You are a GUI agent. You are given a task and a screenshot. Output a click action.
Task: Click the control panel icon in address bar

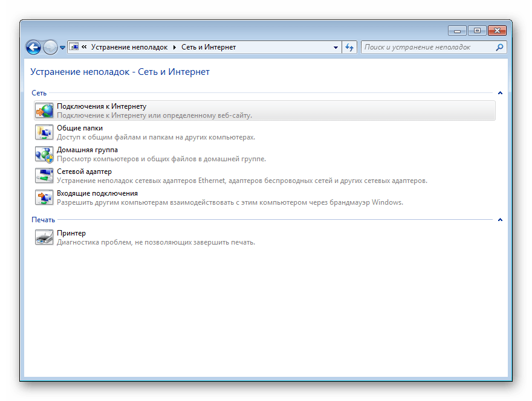74,47
